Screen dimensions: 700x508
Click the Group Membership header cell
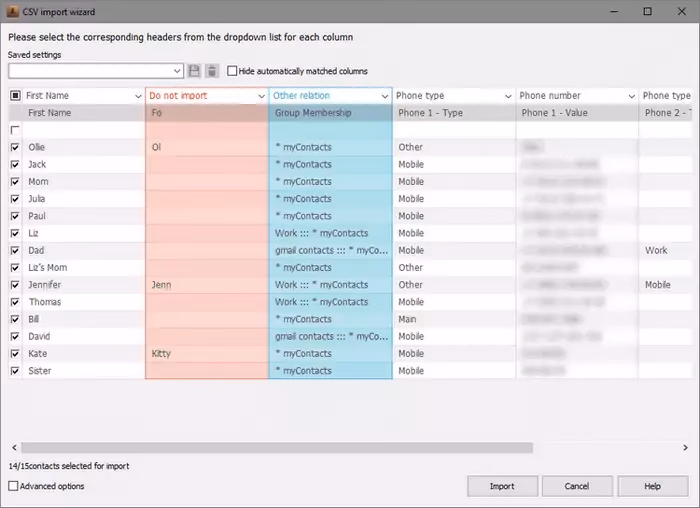pos(330,113)
